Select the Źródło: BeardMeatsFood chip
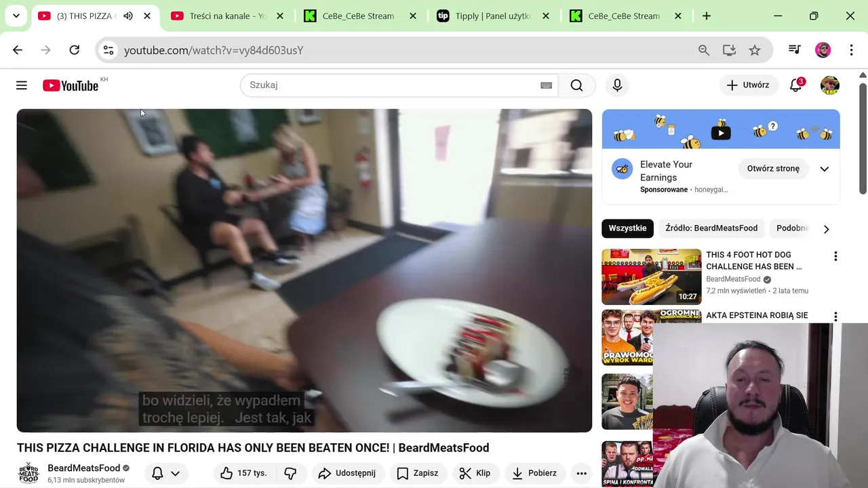Viewport: 868px width, 488px height. [x=711, y=228]
